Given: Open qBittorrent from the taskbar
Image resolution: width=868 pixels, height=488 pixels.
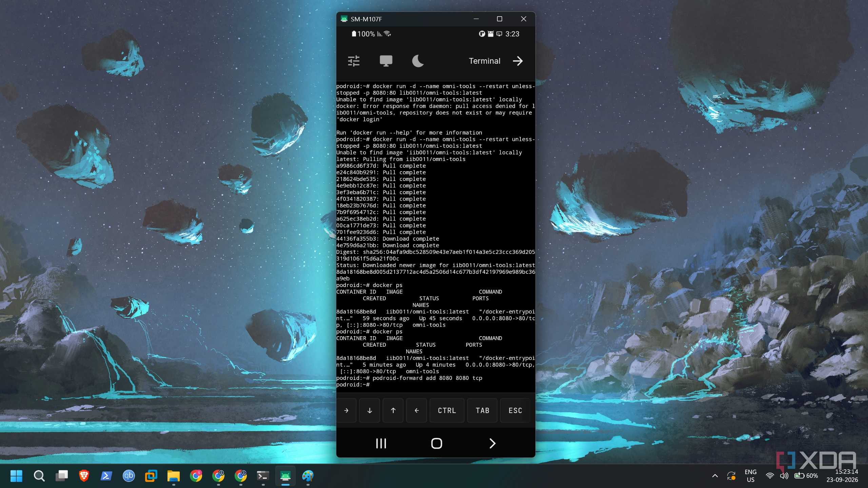Looking at the screenshot, I should point(129,476).
